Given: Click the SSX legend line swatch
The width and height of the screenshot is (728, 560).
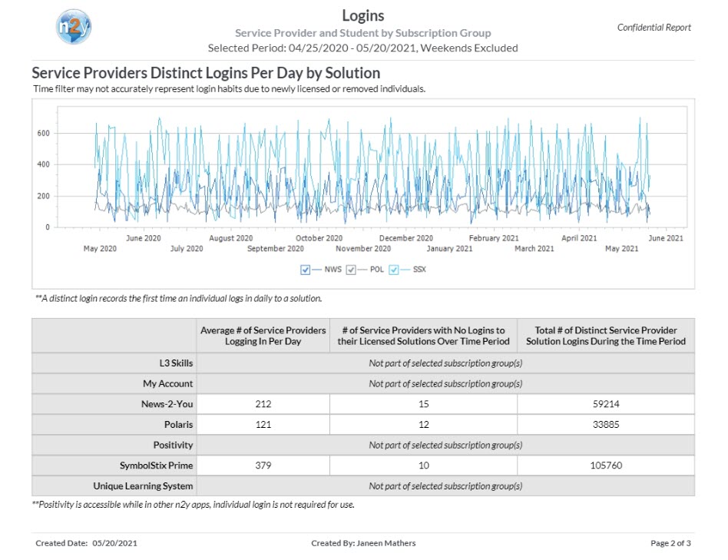Looking at the screenshot, I should coord(405,270).
